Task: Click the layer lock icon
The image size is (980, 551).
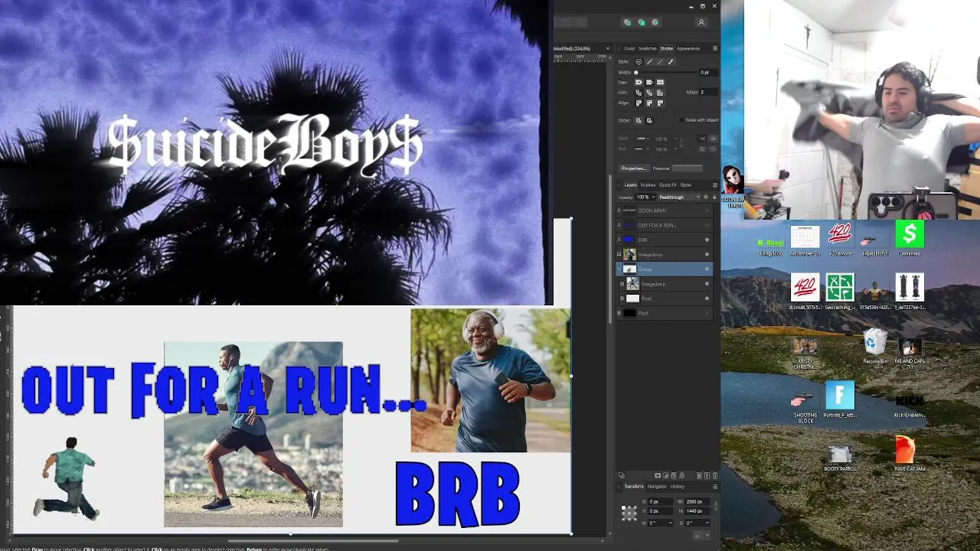Action: tap(714, 197)
